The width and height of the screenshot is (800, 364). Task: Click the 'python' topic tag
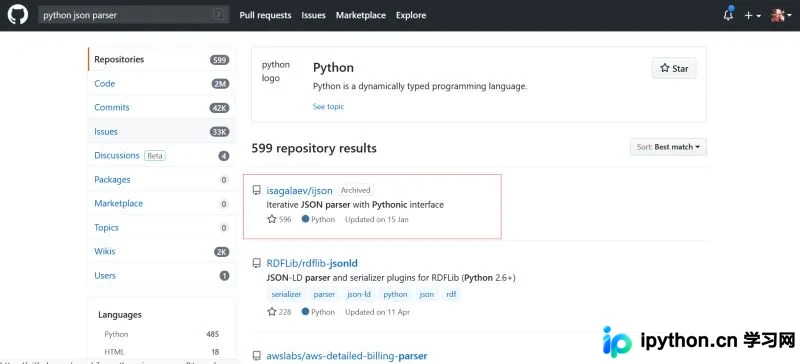pyautogui.click(x=395, y=295)
